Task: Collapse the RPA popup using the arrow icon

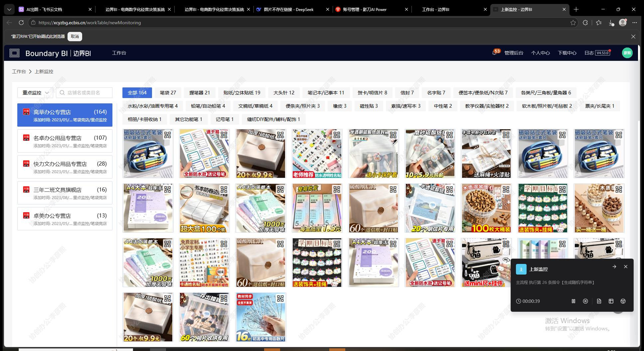Action: point(614,267)
